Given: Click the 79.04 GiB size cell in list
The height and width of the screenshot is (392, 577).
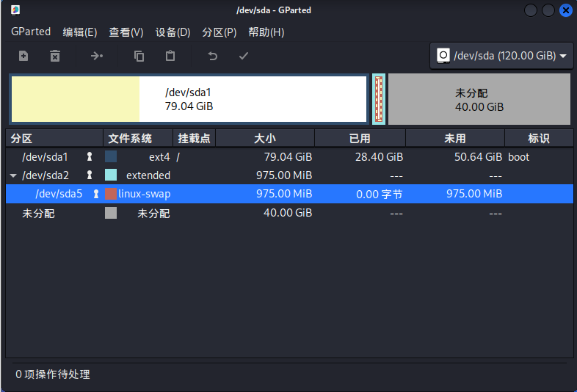Looking at the screenshot, I should pyautogui.click(x=288, y=157).
